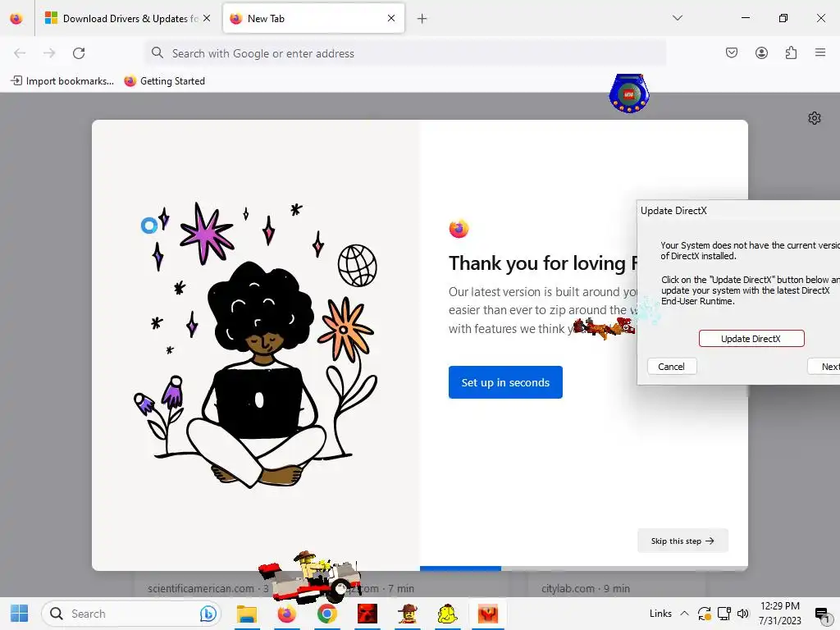Click the Set up in seconds button

pyautogui.click(x=505, y=382)
